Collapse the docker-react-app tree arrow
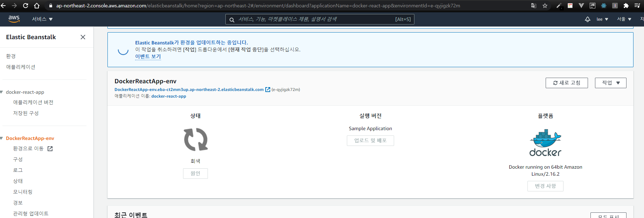The height and width of the screenshot is (218, 644). pos(2,92)
